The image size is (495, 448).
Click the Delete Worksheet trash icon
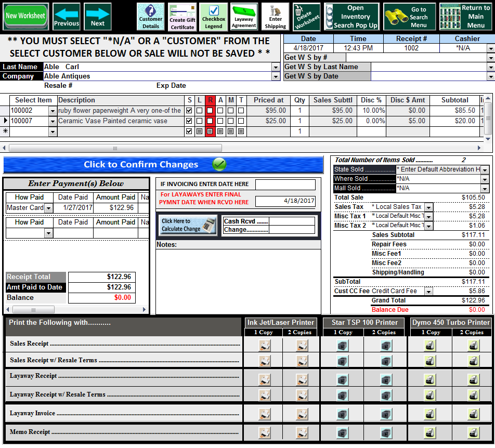tap(306, 17)
